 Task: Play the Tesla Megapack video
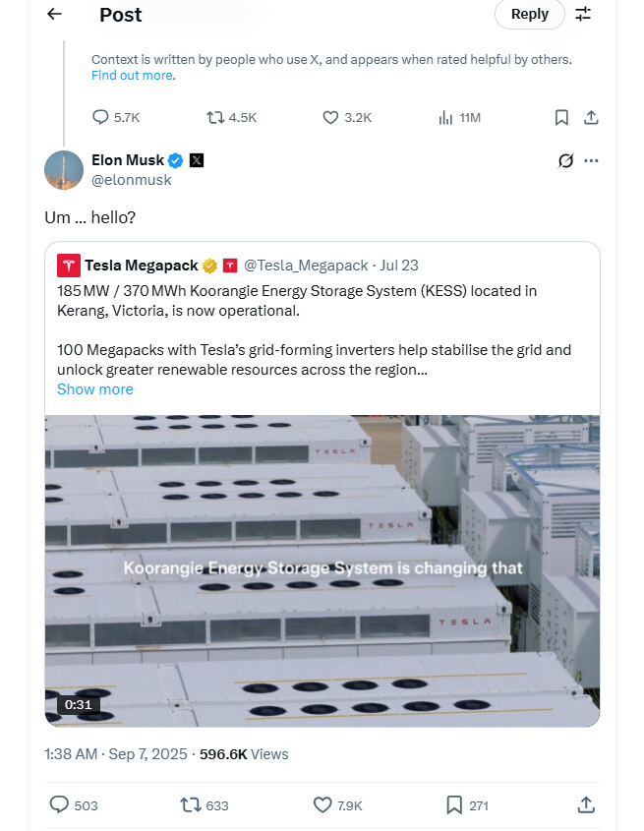[322, 570]
